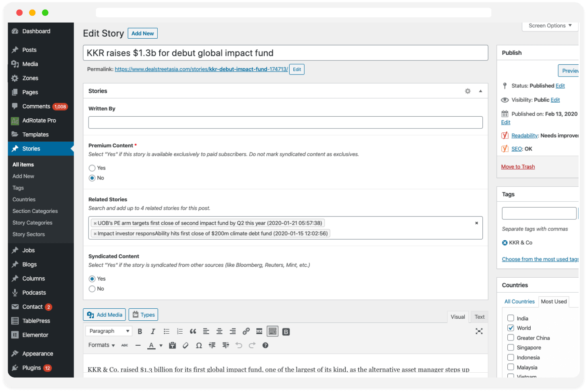587x392 pixels.
Task: Open the Paragraph format dropdown
Action: click(109, 331)
